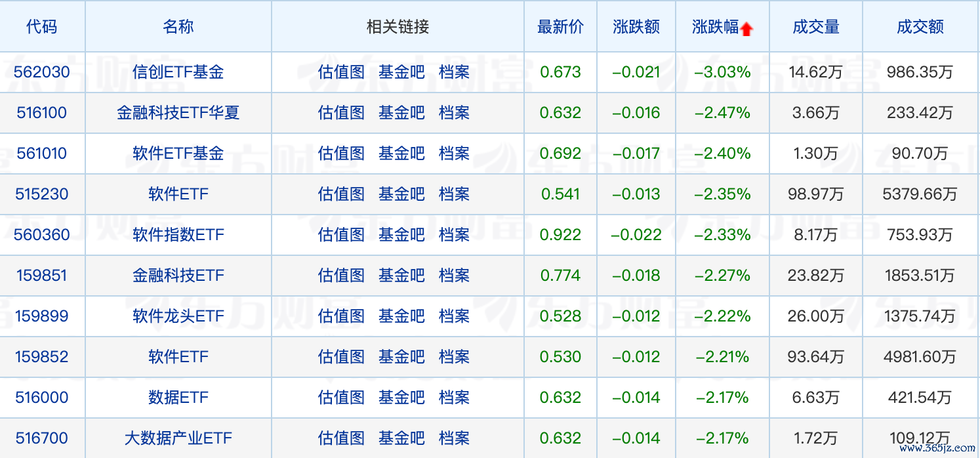Image resolution: width=980 pixels, height=458 pixels.
Task: Open 信创ETF基金 name link
Action: 178,72
